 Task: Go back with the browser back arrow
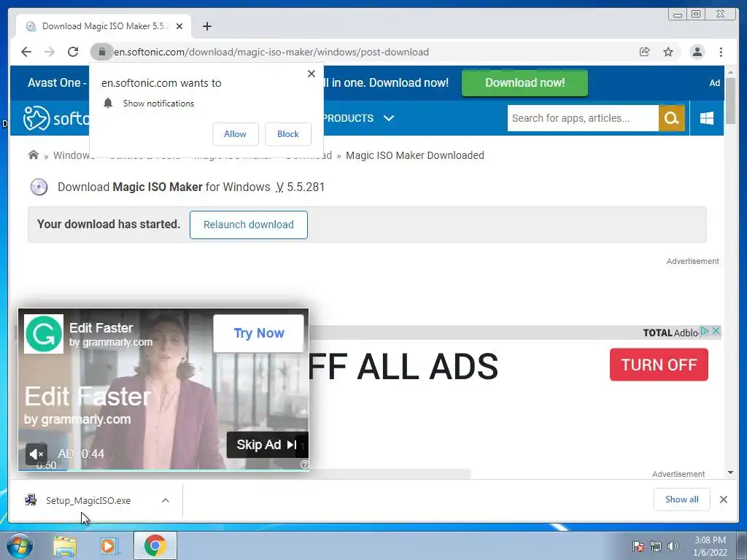tap(26, 52)
